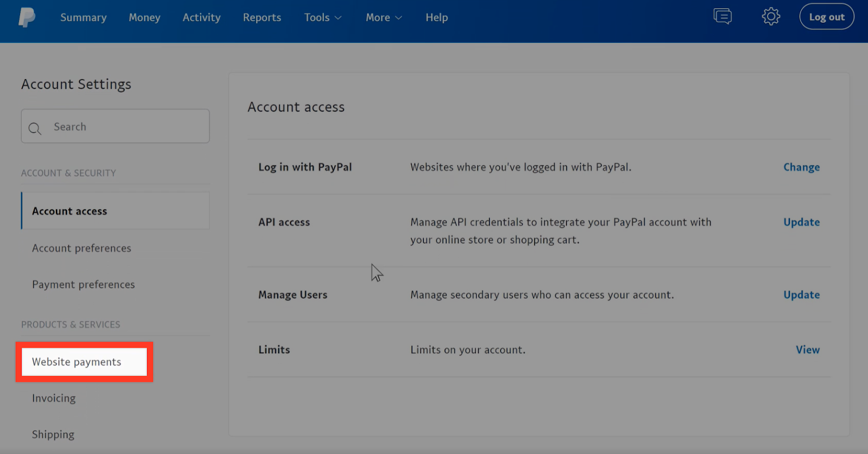Click 'Manage secondary users' description text
The image size is (868, 454).
pyautogui.click(x=542, y=295)
